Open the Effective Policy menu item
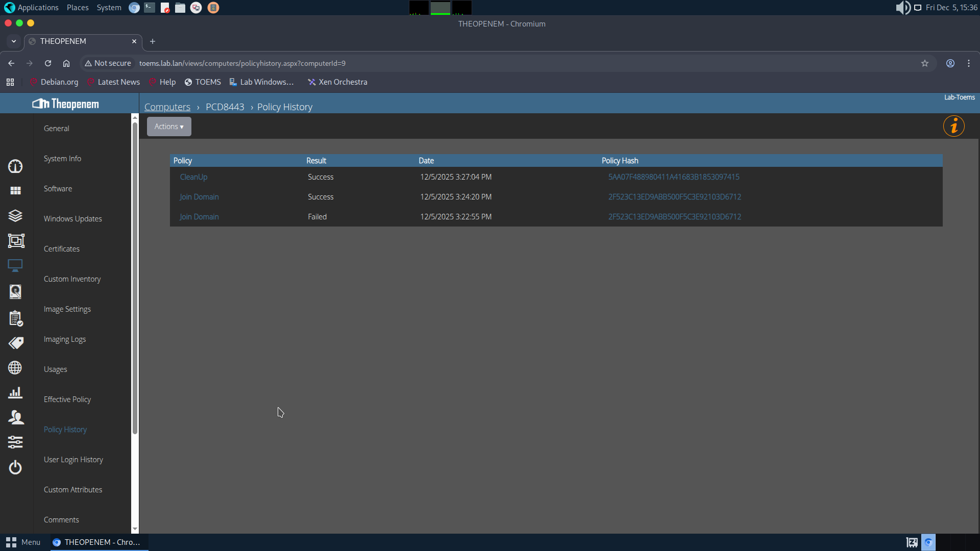Image resolution: width=980 pixels, height=551 pixels. pos(67,399)
